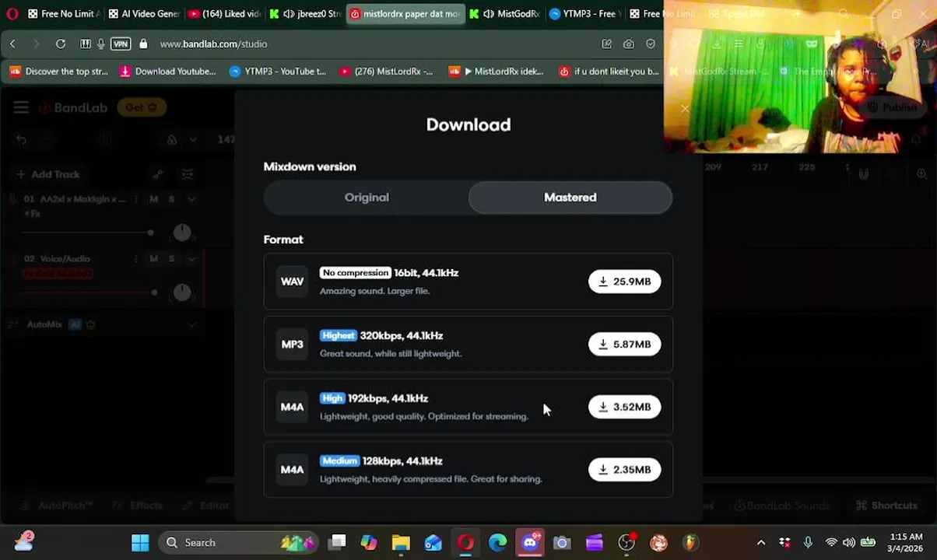The width and height of the screenshot is (937, 560).
Task: Click track 01 volume slider
Action: pos(87,233)
